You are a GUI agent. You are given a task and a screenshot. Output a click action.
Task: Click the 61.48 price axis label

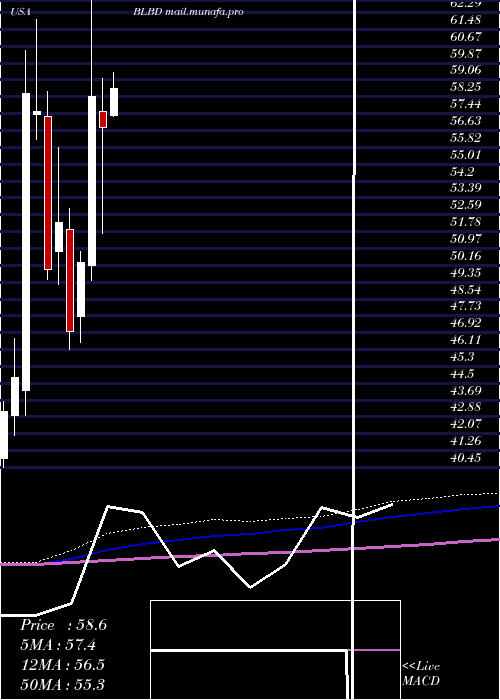pos(466,20)
